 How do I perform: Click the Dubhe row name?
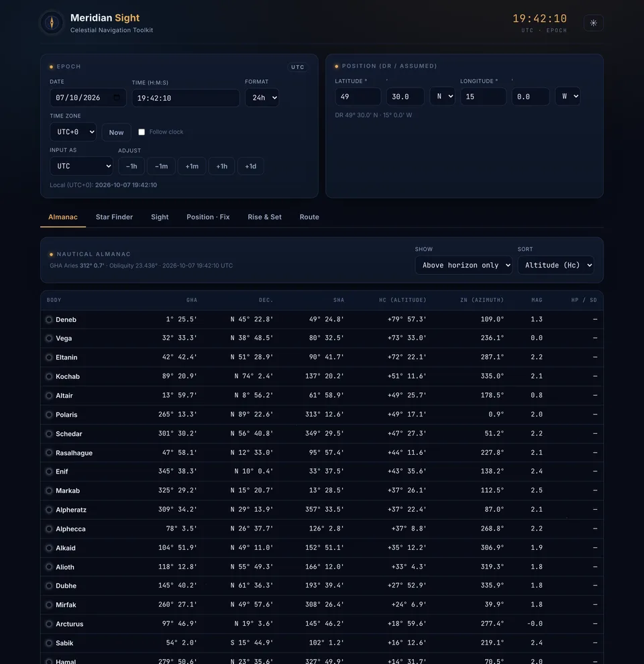point(66,586)
